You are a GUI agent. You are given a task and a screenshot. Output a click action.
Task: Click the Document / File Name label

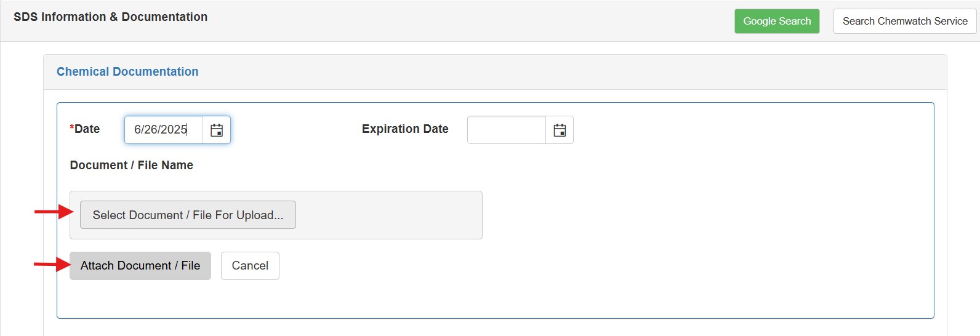(131, 165)
